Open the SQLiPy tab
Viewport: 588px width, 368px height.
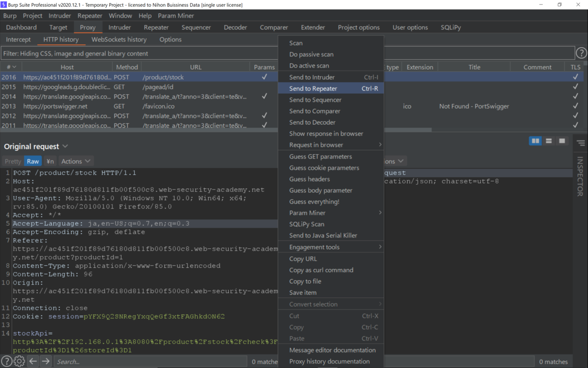point(451,27)
